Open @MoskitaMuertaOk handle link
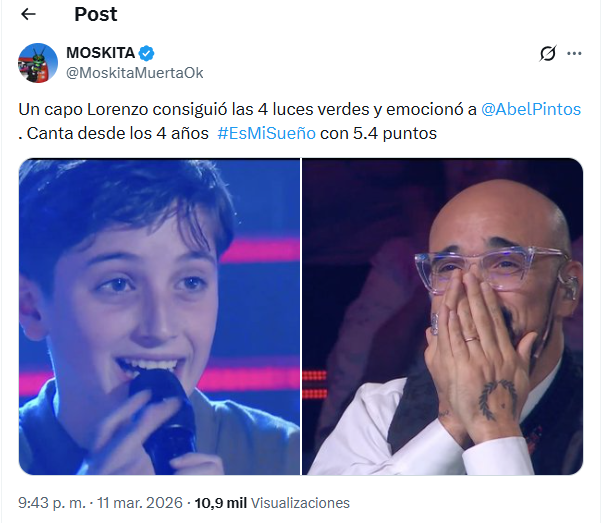The image size is (604, 523). tap(134, 73)
